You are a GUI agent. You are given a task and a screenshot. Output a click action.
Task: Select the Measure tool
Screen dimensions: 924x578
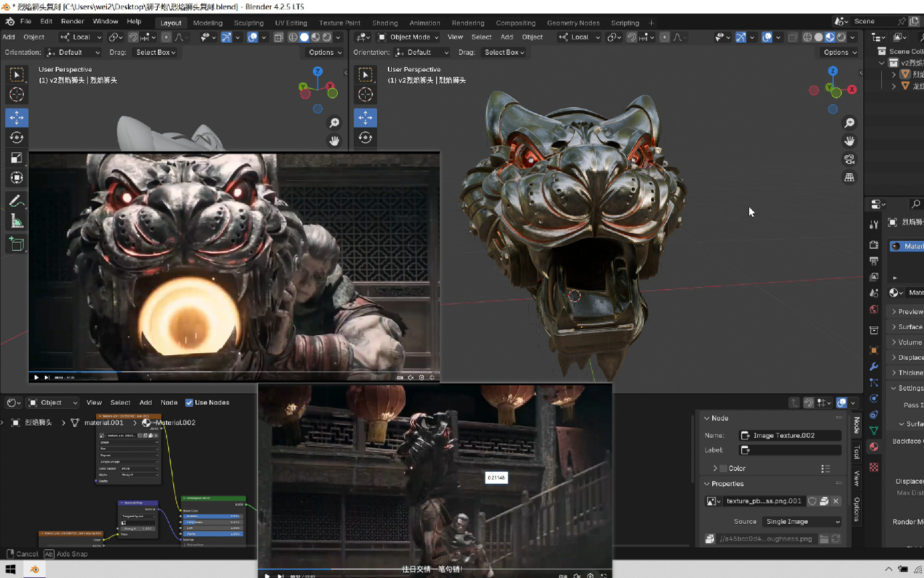click(x=17, y=221)
